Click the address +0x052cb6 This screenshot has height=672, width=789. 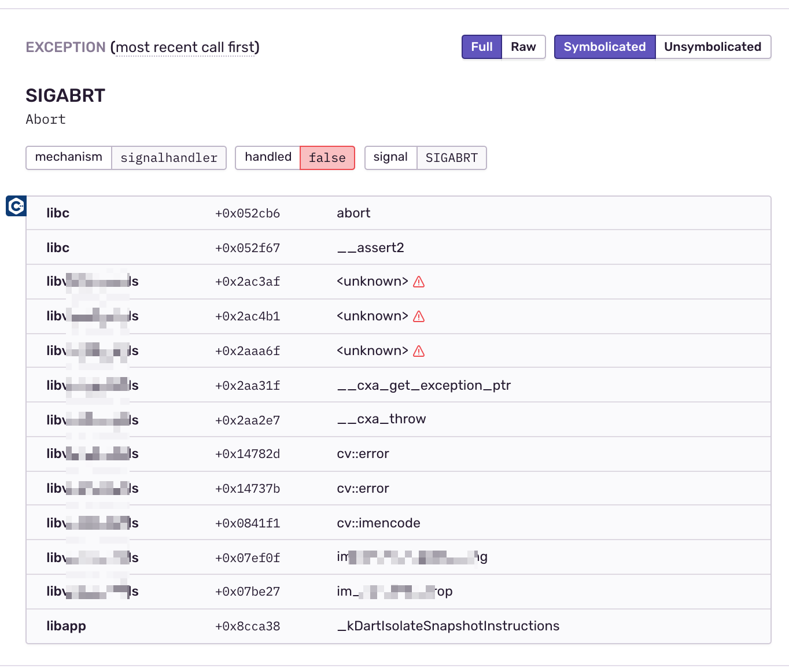pyautogui.click(x=248, y=213)
